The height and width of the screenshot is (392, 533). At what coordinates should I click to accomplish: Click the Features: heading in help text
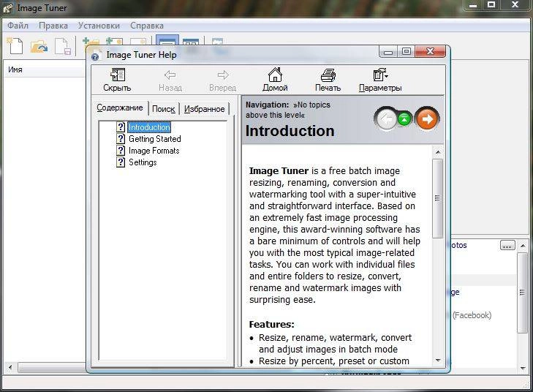coord(271,324)
